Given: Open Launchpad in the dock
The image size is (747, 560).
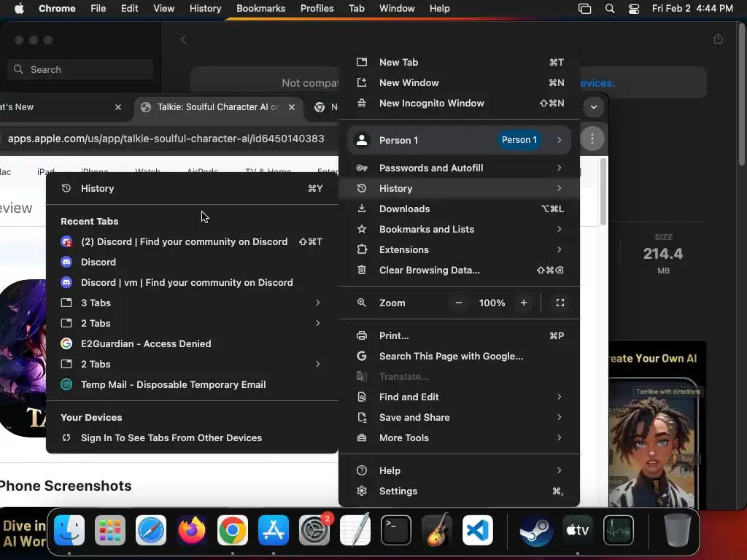Looking at the screenshot, I should (x=110, y=530).
